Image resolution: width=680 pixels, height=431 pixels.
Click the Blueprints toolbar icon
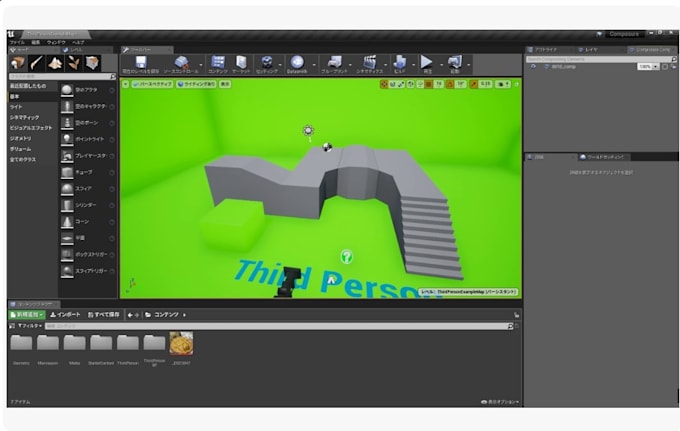point(334,62)
